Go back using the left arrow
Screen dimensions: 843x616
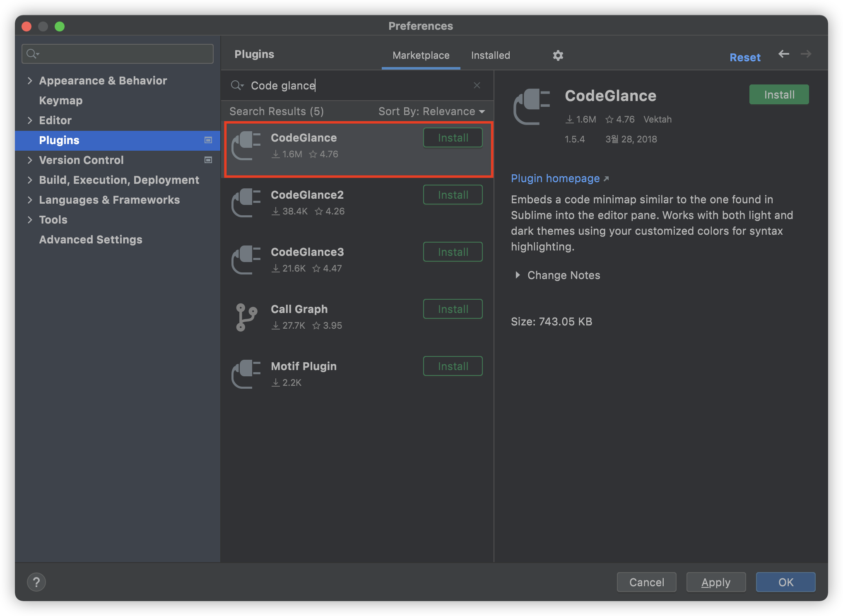click(783, 54)
